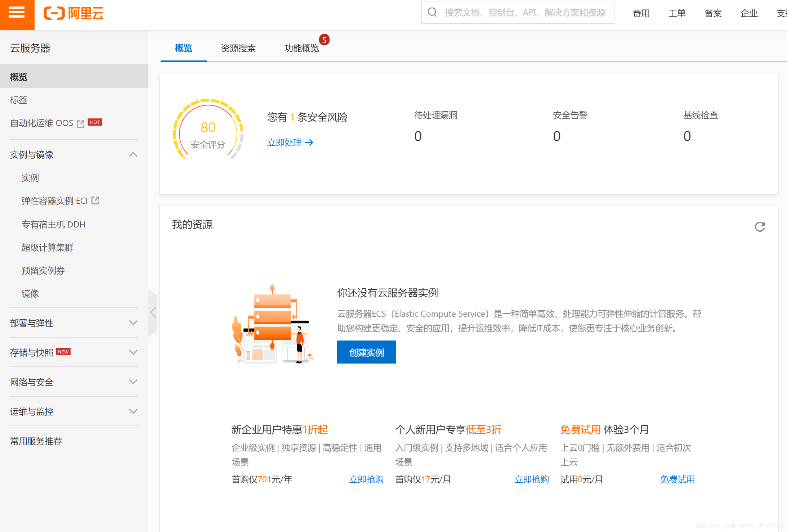Open the 企业 top menu
787x532 pixels.
(x=749, y=13)
